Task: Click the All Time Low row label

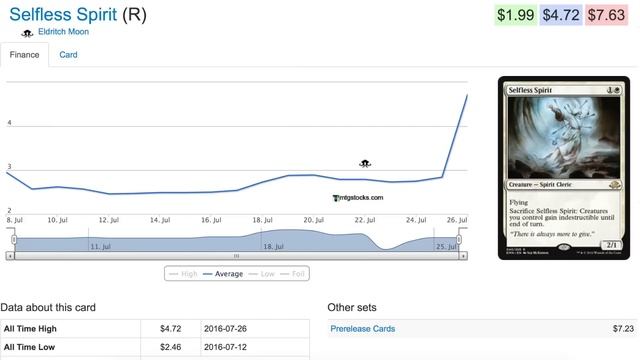Action: click(x=29, y=347)
